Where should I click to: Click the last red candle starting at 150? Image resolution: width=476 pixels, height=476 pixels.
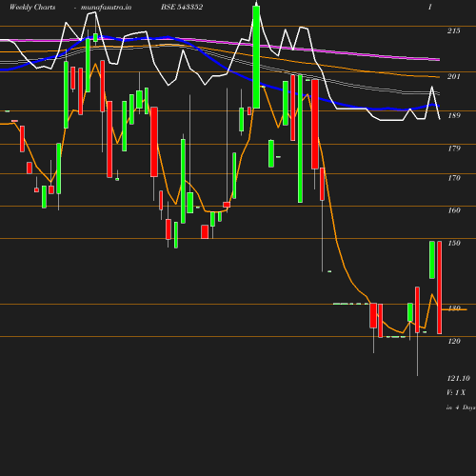tap(439, 288)
